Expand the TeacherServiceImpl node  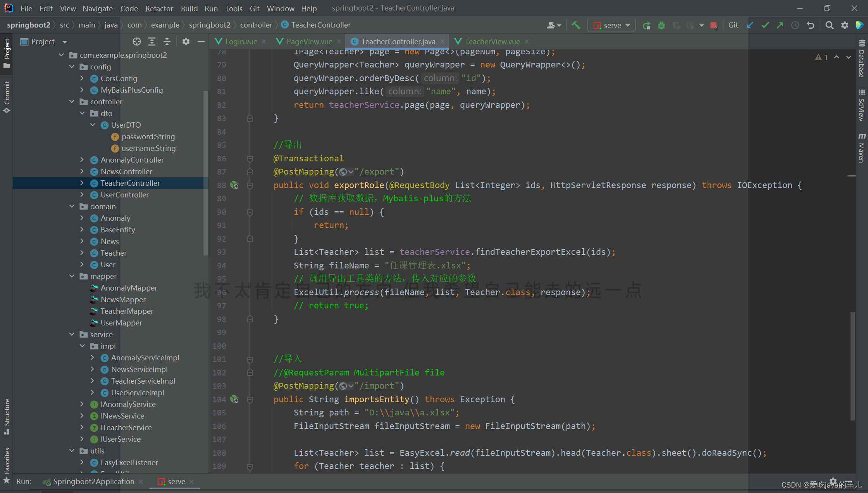92,381
